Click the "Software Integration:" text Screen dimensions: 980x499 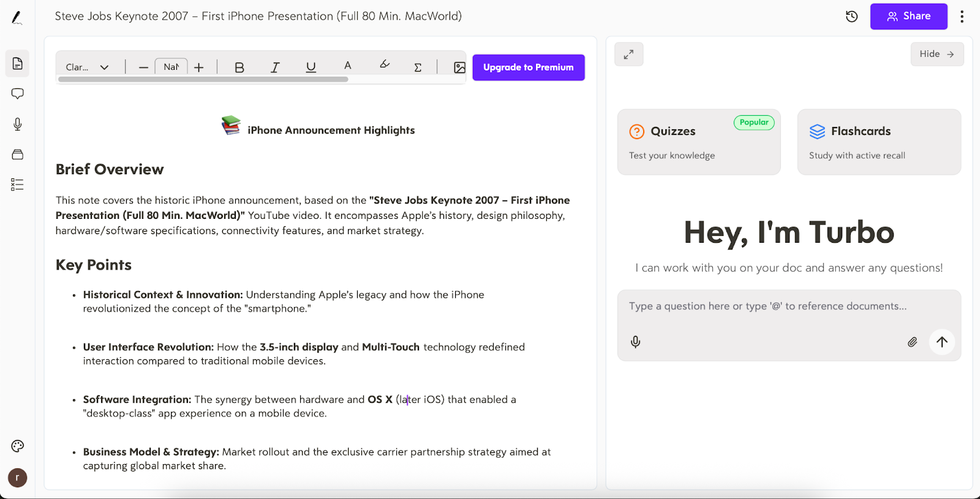point(137,400)
